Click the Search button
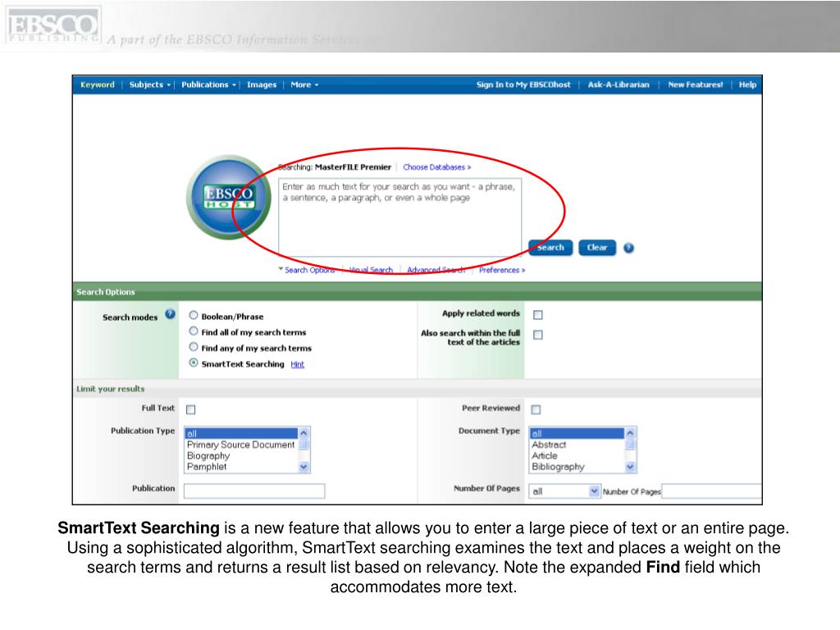 click(x=550, y=248)
